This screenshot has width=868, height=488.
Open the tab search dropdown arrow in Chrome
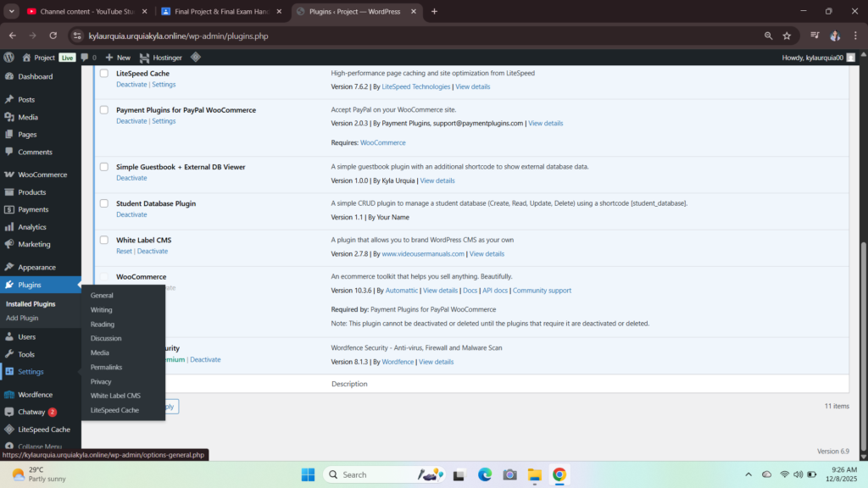(12, 11)
